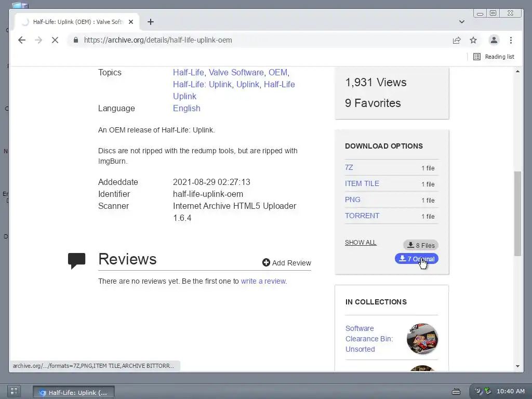The image size is (532, 399).
Task: Click the IN COLLECTIONS heading
Action: (x=376, y=302)
